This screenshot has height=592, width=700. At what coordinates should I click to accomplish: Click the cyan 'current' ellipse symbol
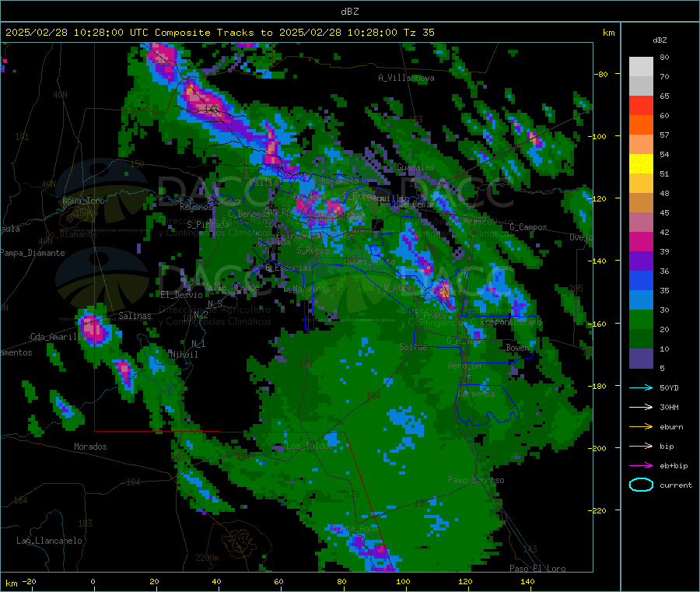[x=641, y=485]
